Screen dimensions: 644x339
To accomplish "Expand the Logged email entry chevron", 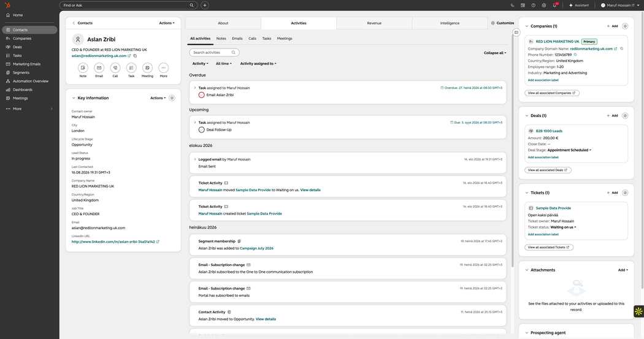I will click(194, 159).
